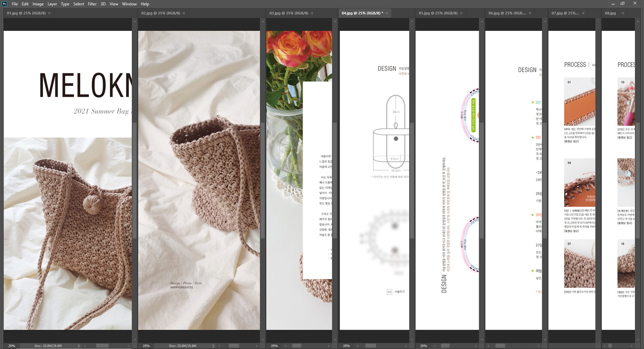Open the Window menu
This screenshot has width=644, height=349.
coord(129,4)
